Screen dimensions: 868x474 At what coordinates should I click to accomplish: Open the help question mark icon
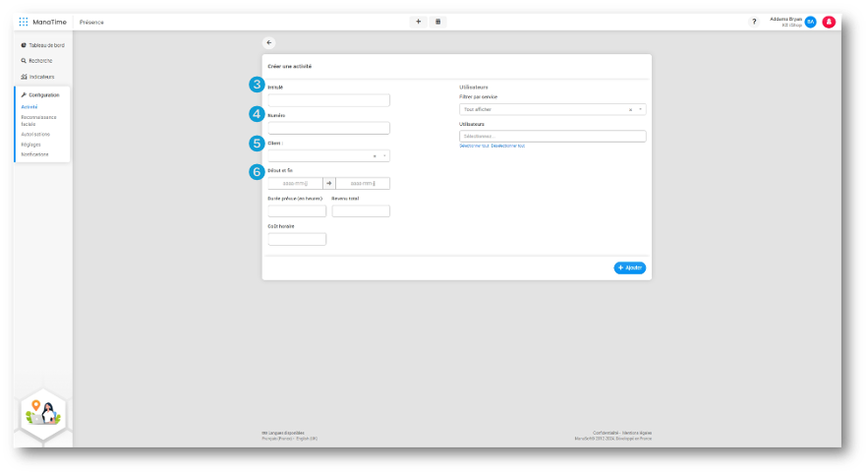coord(754,22)
